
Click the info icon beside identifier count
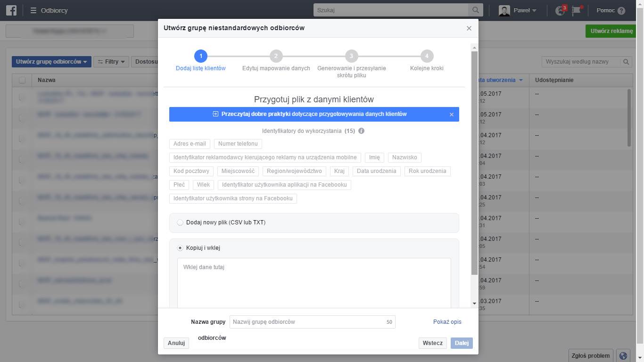point(361,131)
